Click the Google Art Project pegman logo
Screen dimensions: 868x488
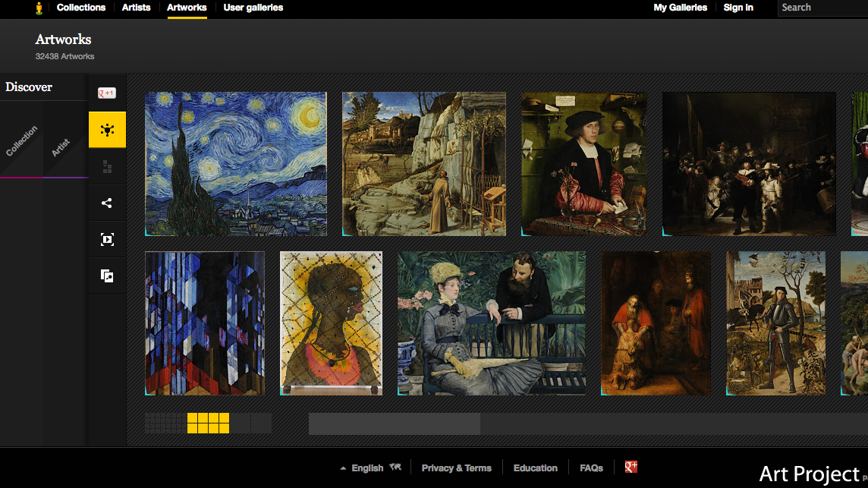point(39,8)
